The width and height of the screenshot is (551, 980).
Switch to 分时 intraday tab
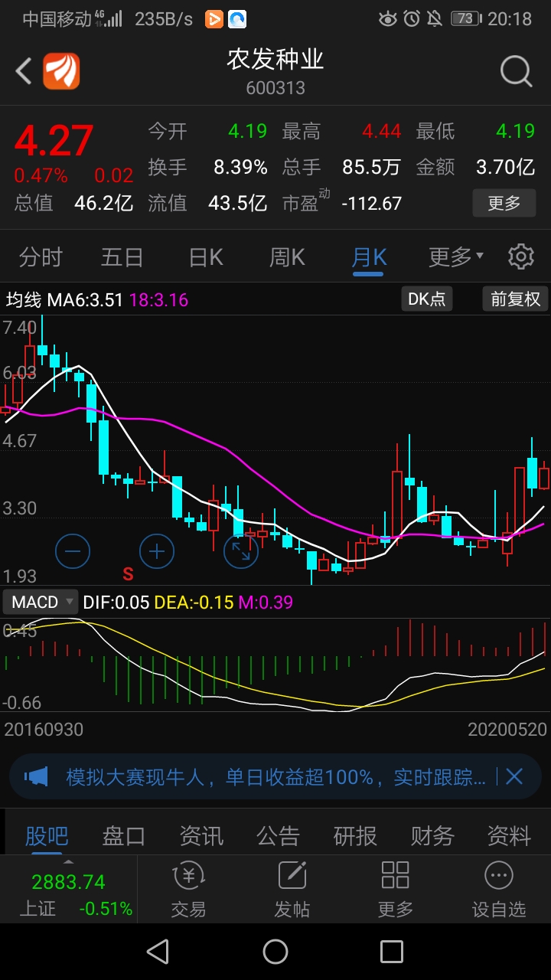(x=41, y=257)
